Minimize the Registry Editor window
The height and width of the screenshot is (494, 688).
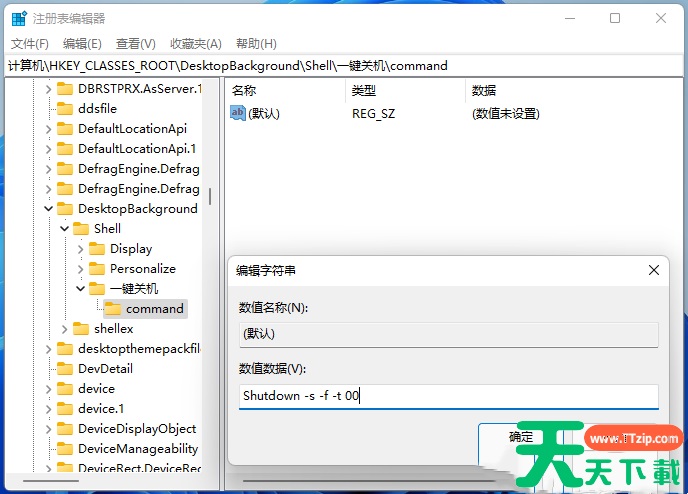570,18
